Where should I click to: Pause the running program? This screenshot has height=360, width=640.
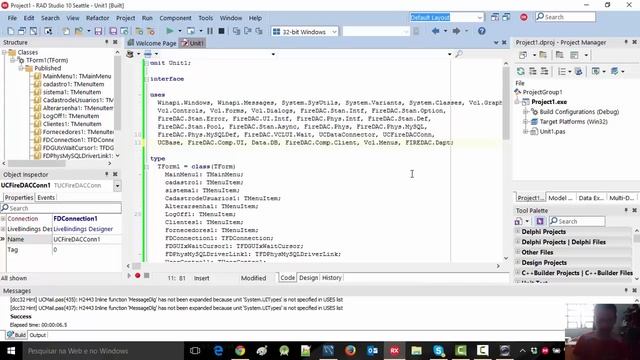tap(210, 31)
